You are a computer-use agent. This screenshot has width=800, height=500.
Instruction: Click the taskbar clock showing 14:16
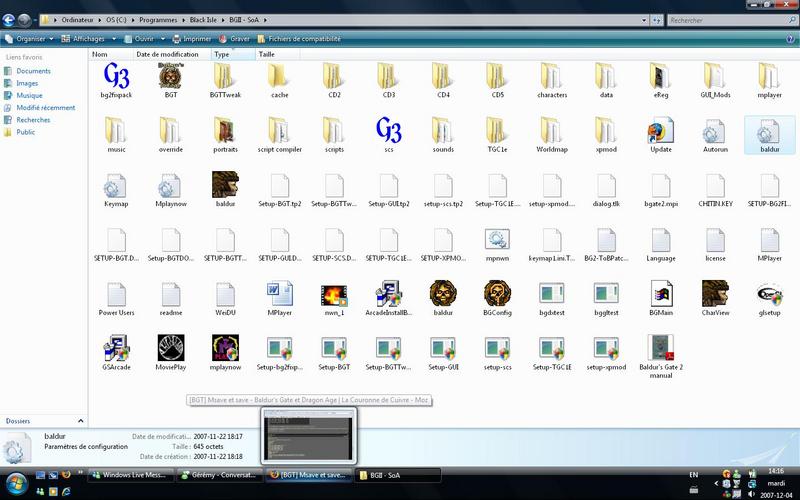[776, 471]
